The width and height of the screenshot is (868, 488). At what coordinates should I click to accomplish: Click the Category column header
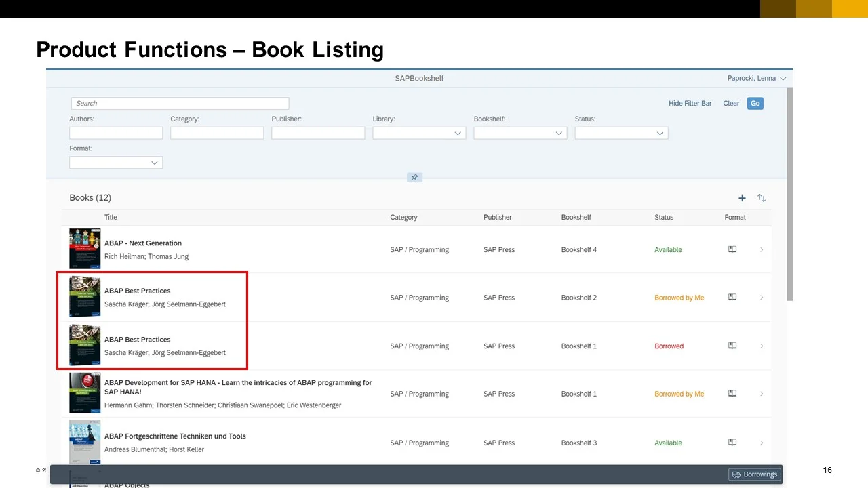click(x=403, y=217)
